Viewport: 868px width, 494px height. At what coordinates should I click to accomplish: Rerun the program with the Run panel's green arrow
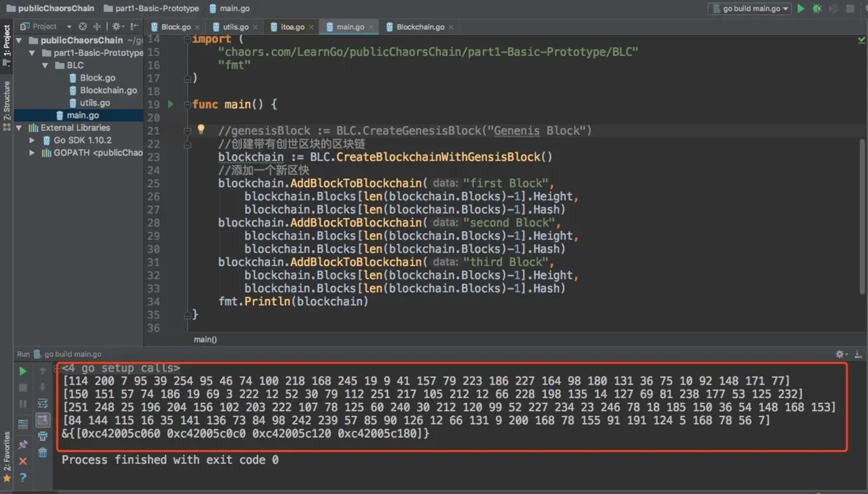click(23, 371)
